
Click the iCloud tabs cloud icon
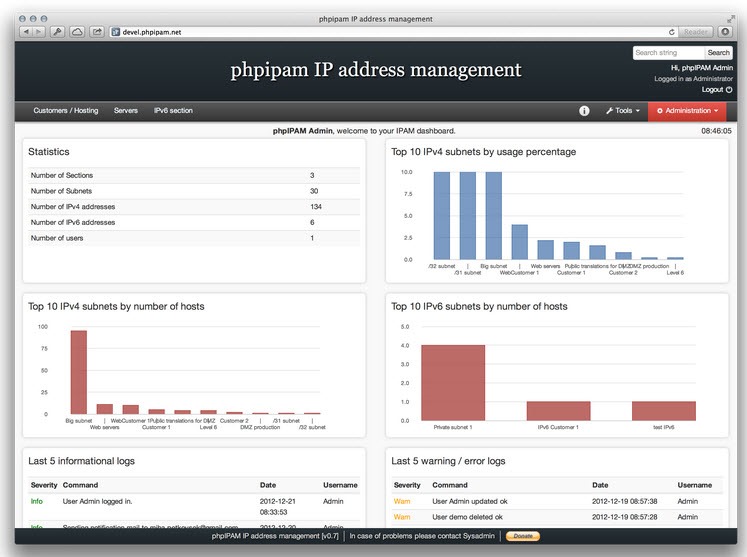click(x=77, y=32)
